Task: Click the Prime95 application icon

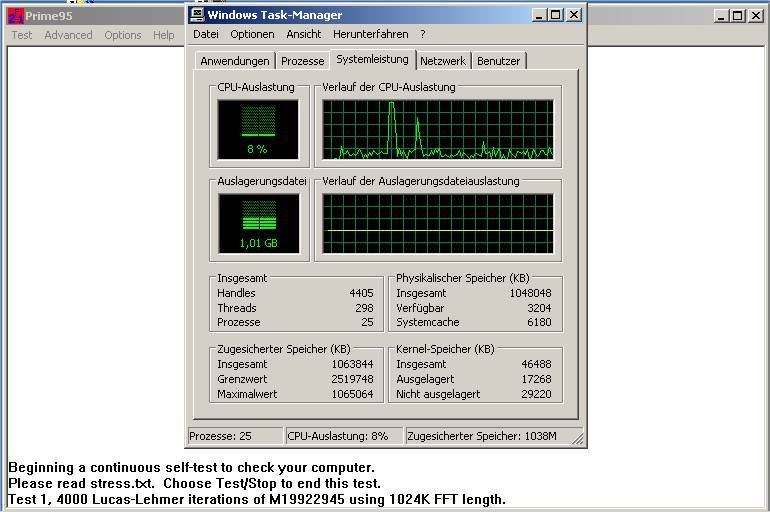Action: [x=16, y=16]
